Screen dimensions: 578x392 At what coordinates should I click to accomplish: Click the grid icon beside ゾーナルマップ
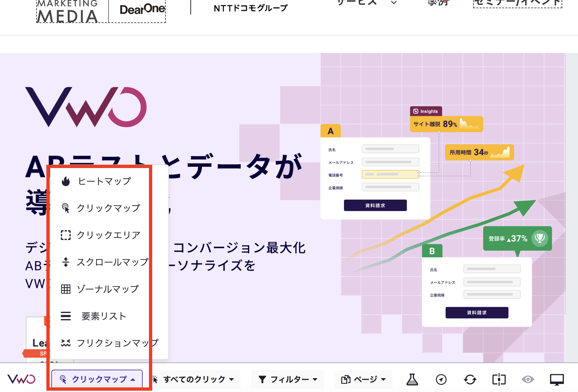pyautogui.click(x=66, y=289)
